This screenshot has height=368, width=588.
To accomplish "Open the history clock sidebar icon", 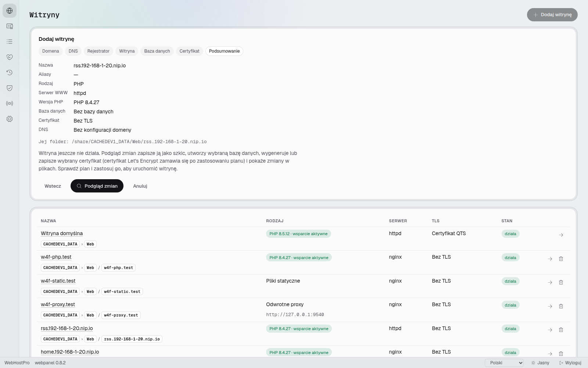I will [x=10, y=72].
